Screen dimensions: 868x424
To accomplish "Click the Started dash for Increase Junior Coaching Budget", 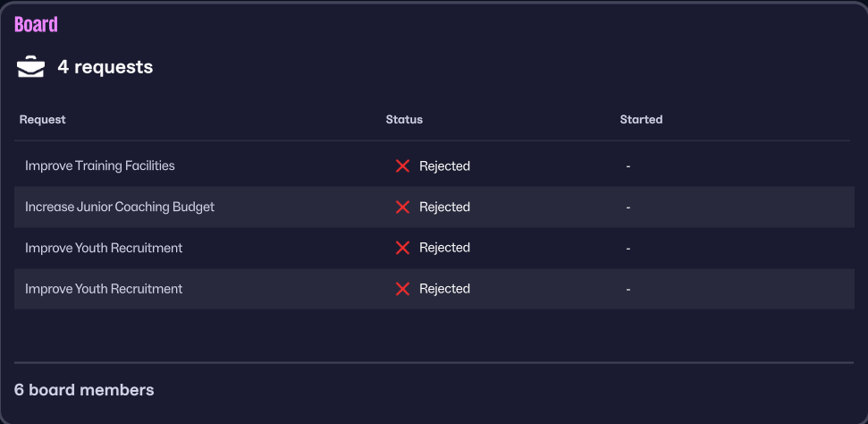I will click(628, 208).
